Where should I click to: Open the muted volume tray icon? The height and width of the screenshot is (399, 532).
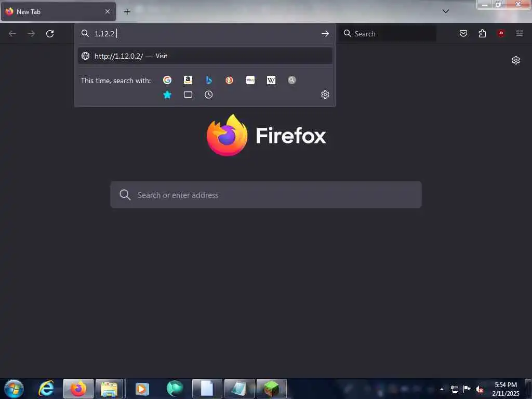click(x=480, y=389)
